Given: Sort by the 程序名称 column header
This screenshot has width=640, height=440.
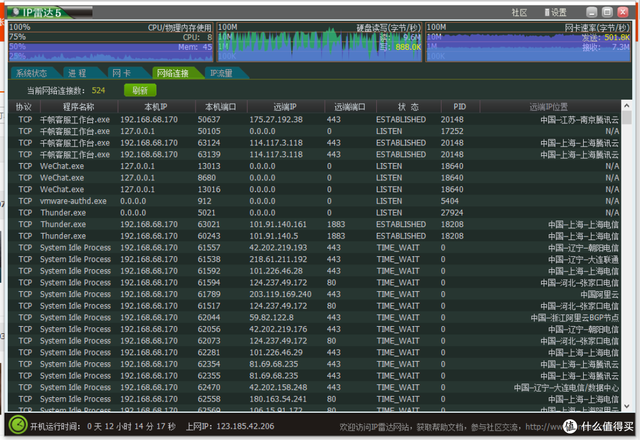Looking at the screenshot, I should pos(79,107).
